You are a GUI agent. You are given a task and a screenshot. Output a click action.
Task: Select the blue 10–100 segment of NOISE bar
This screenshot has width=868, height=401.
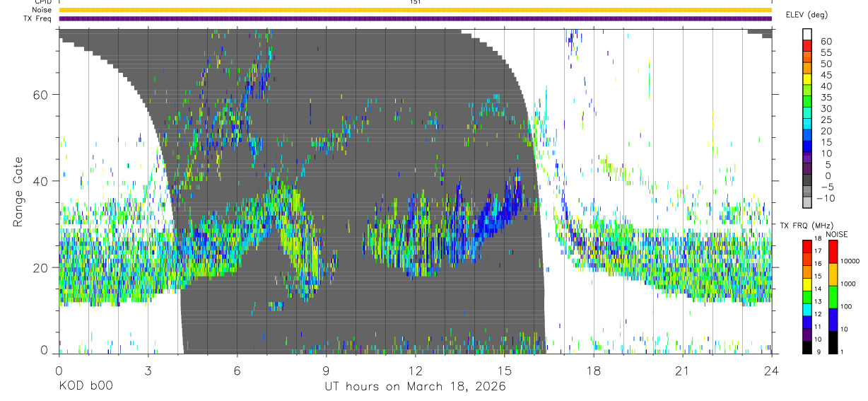[x=833, y=319]
